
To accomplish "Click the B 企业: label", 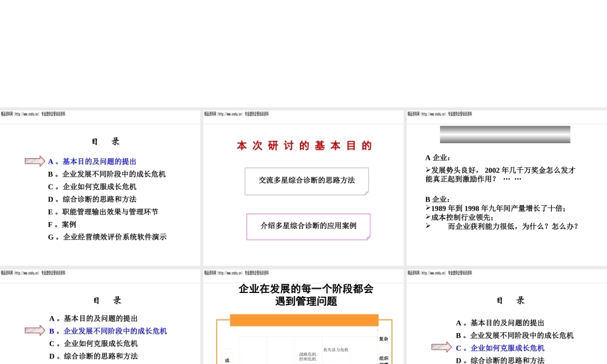I will coord(438,200).
